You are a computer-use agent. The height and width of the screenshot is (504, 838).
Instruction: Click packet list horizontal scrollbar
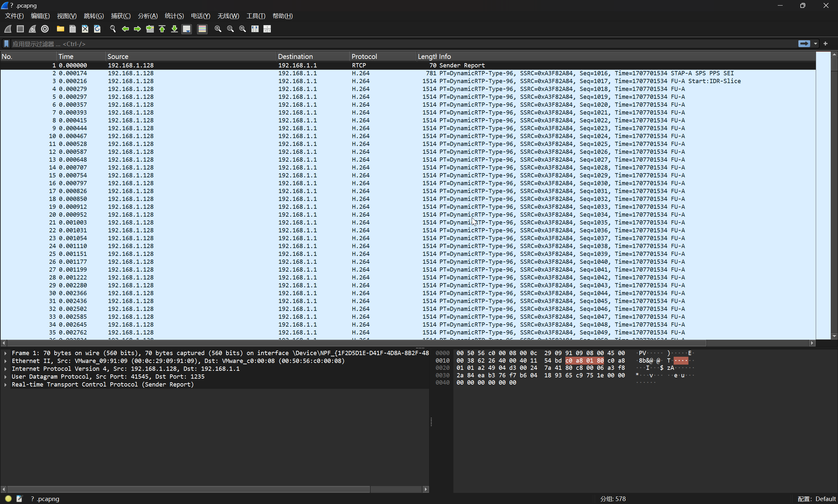click(x=357, y=343)
